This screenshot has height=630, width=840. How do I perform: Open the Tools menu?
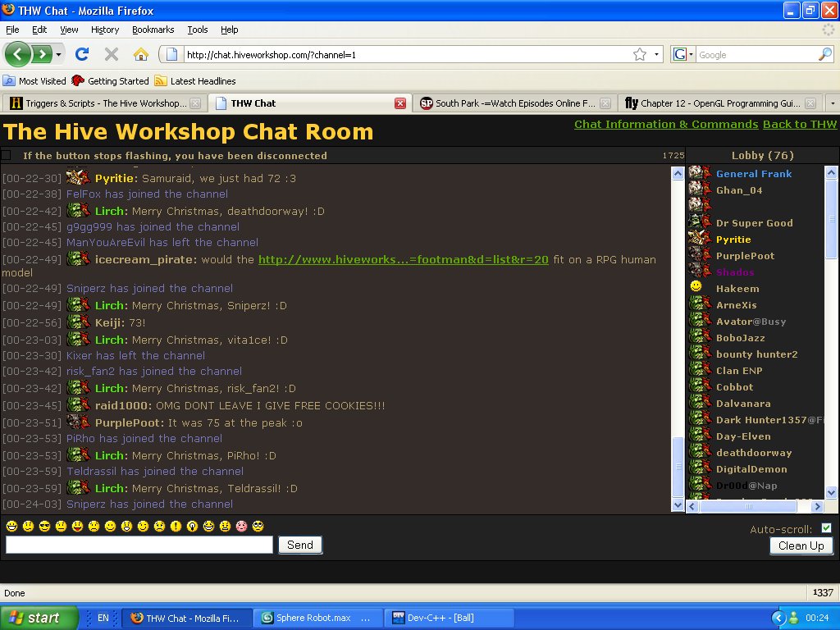coord(198,30)
